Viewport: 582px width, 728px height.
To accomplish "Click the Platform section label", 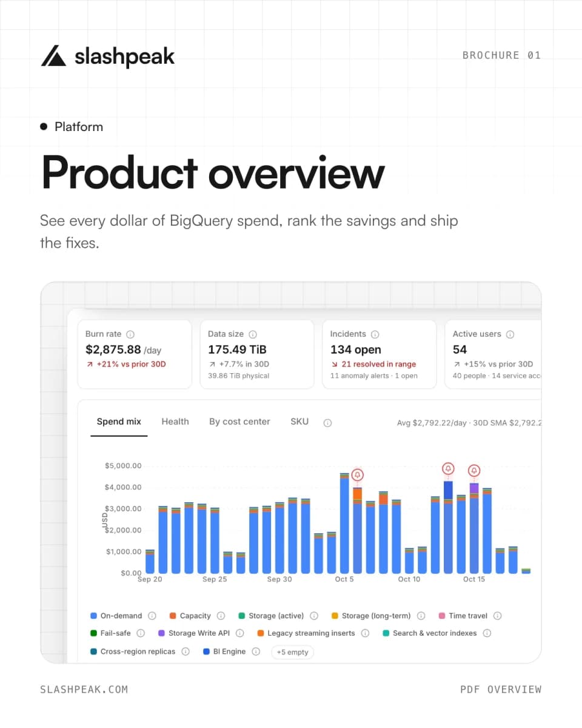I will (x=79, y=127).
